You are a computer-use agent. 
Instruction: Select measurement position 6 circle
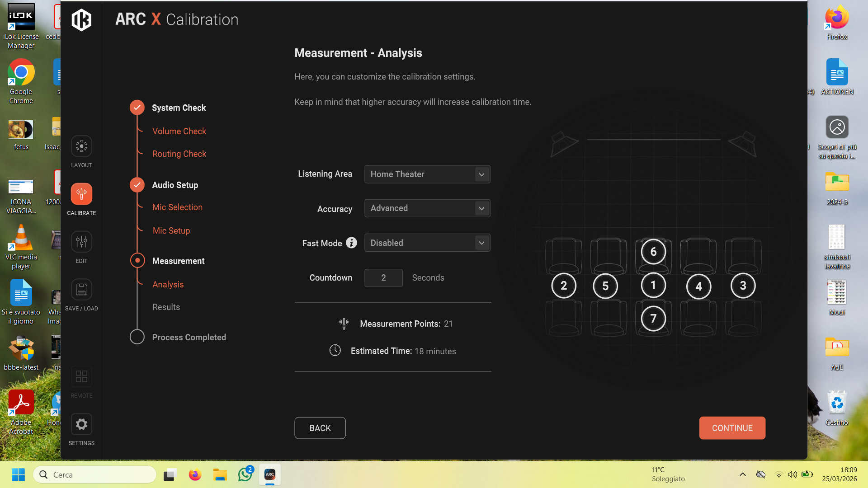[653, 252]
